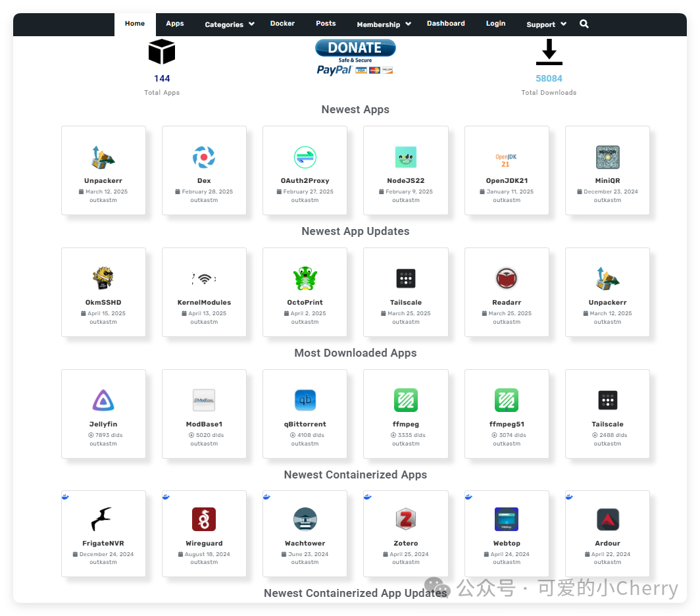The height and width of the screenshot is (616, 700).
Task: Expand the Categories dropdown menu
Action: pos(230,24)
